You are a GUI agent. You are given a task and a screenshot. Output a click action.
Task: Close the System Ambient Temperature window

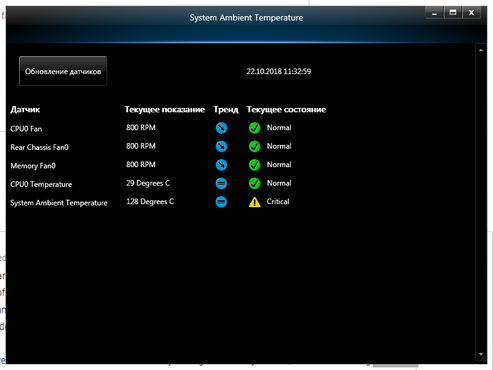[x=471, y=13]
